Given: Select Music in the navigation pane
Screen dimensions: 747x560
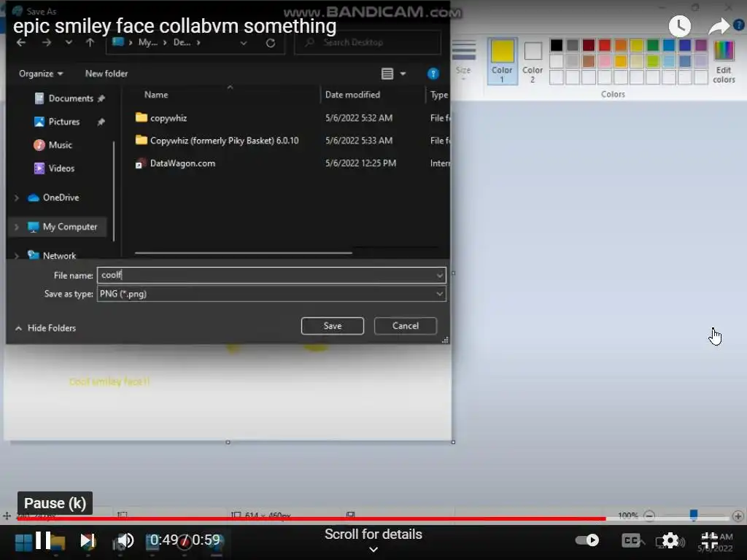Looking at the screenshot, I should [53, 145].
